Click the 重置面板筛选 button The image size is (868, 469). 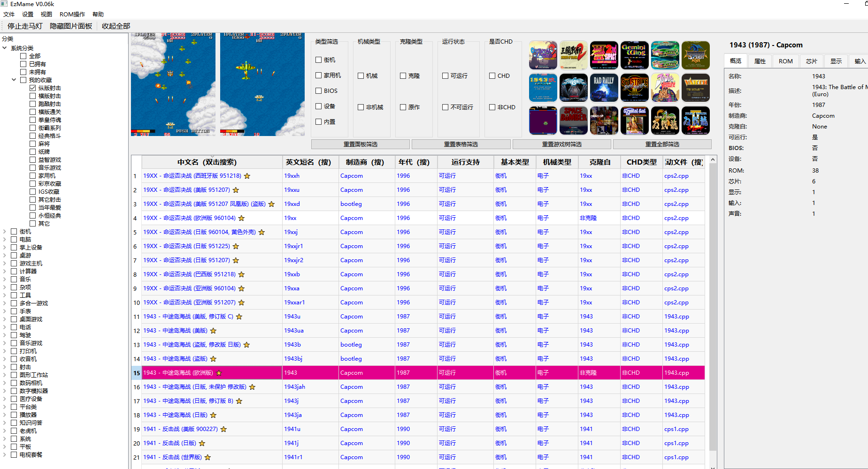(x=361, y=144)
